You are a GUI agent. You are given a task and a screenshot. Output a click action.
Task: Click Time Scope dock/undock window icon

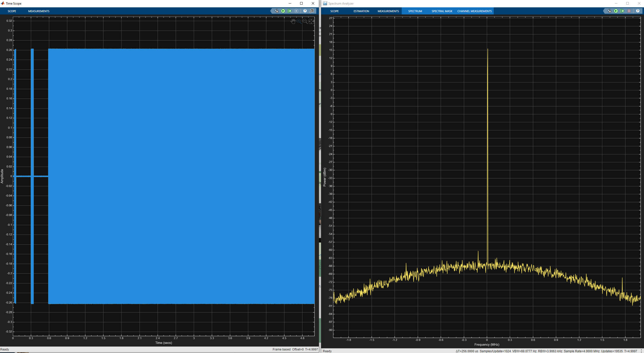(x=312, y=11)
